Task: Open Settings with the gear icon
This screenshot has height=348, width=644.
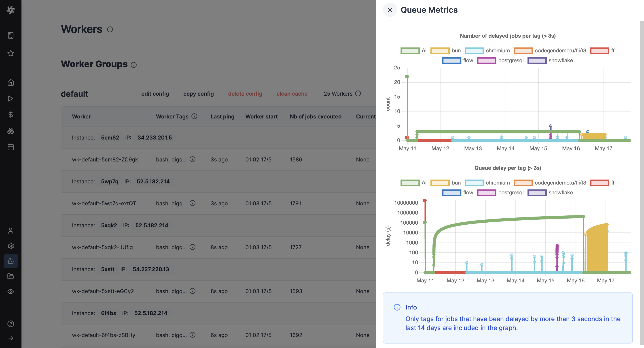Action: point(11,246)
